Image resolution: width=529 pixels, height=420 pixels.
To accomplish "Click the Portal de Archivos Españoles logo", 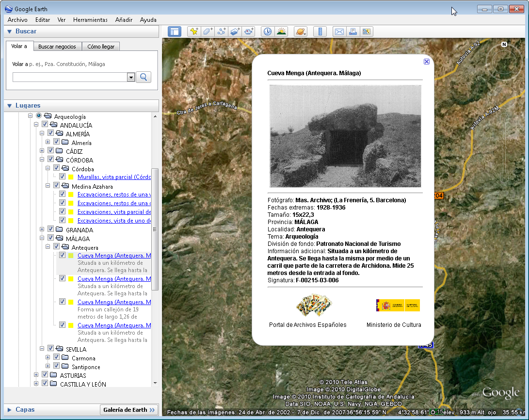I will pyautogui.click(x=314, y=305).
